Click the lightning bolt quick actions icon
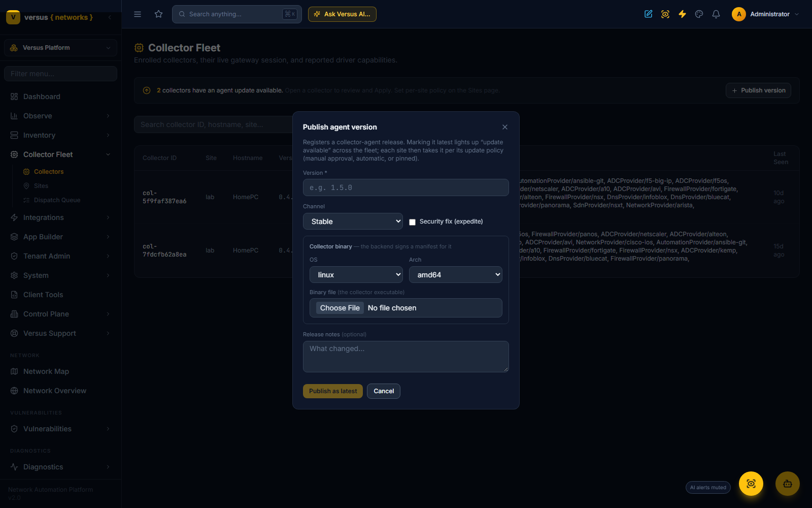The height and width of the screenshot is (508, 812). coord(682,14)
